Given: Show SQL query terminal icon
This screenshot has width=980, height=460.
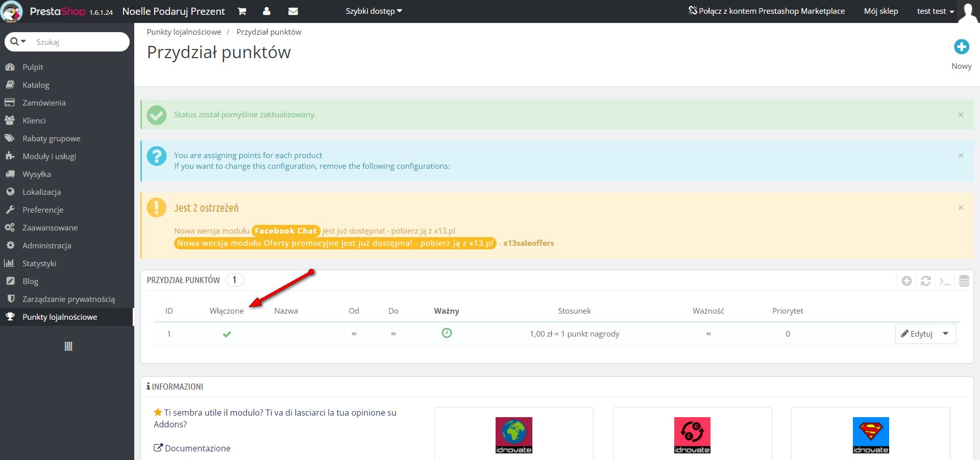Looking at the screenshot, I should click(x=945, y=281).
